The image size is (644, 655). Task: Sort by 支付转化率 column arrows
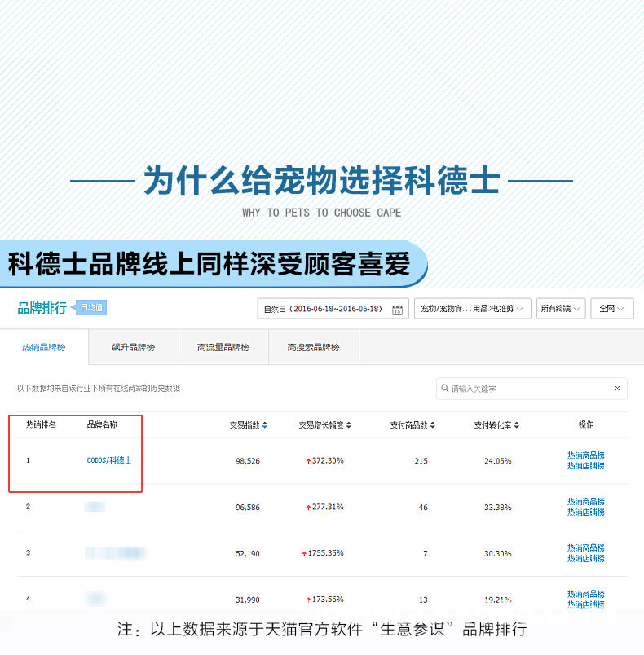517,424
